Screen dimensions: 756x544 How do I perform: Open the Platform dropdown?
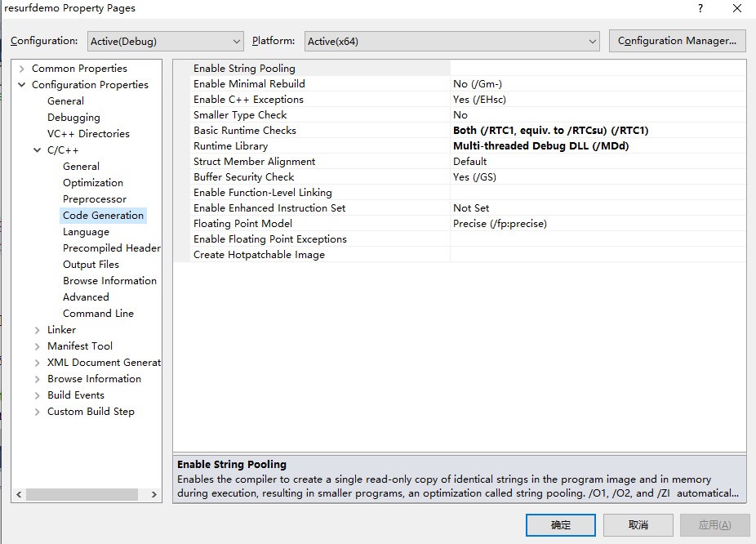click(x=453, y=41)
